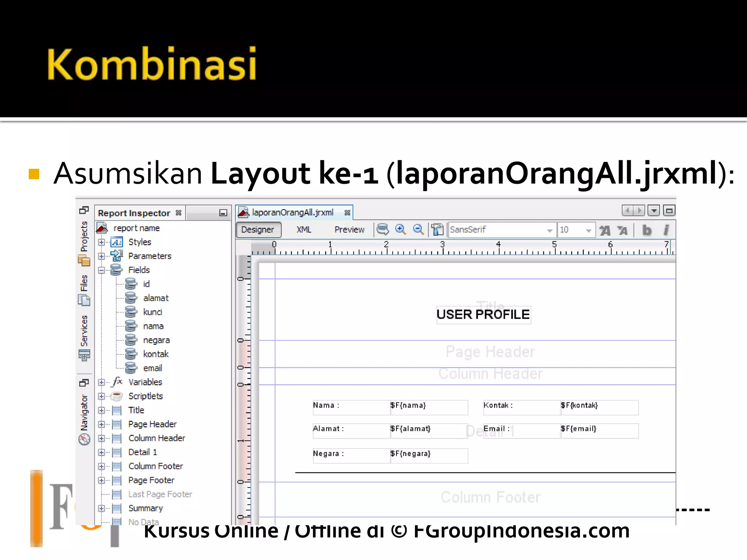Click the increase font size icon
This screenshot has height=560, width=747.
(x=605, y=230)
